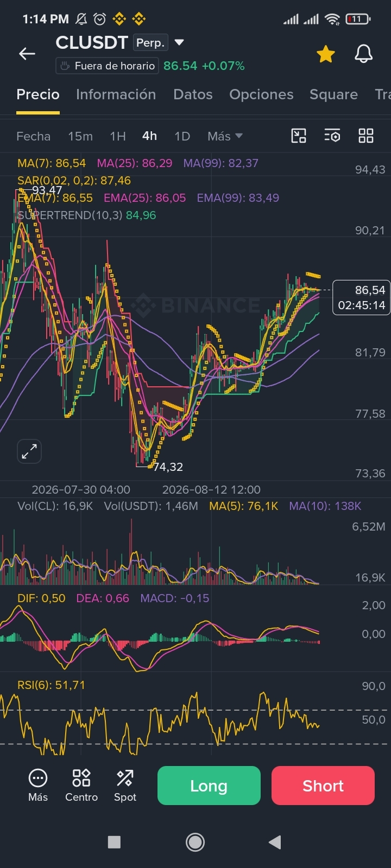The width and height of the screenshot is (391, 868).
Task: Open the Más menu at the bottom
Action: [38, 785]
